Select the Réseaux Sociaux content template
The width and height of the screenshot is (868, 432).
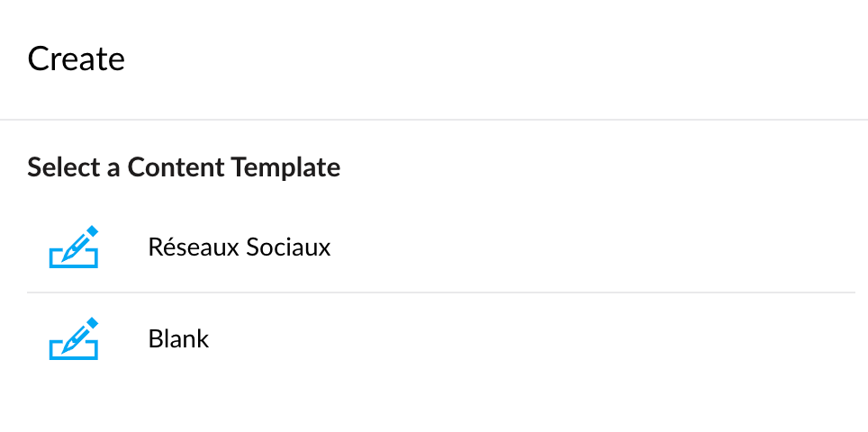[440, 247]
